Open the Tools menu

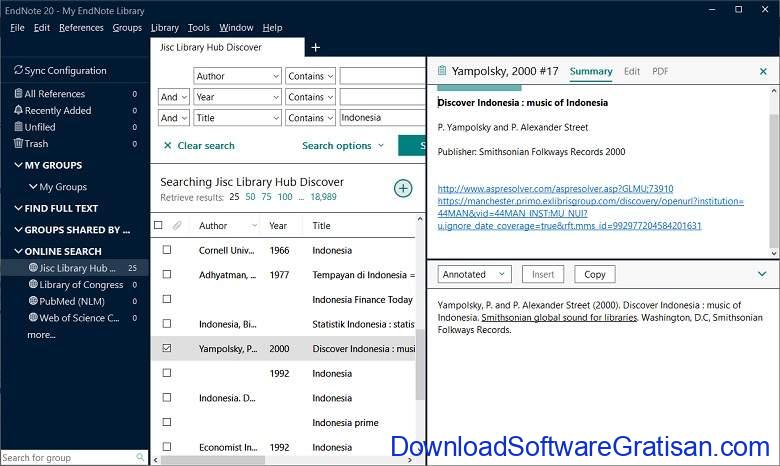click(x=198, y=28)
